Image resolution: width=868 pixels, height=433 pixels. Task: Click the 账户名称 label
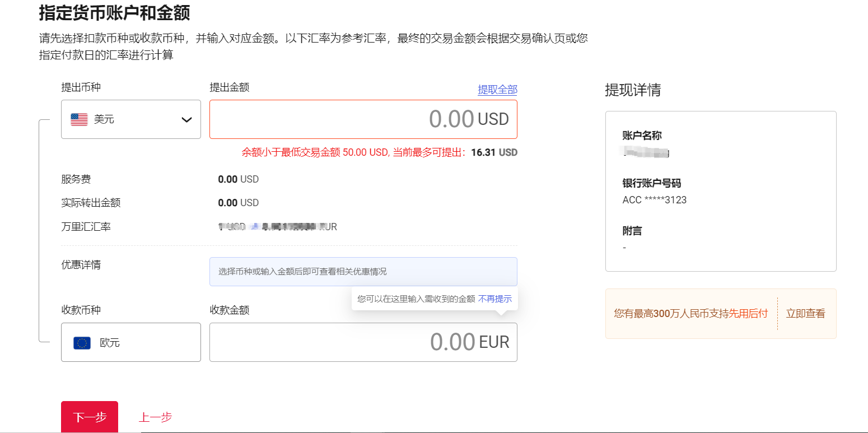pyautogui.click(x=642, y=136)
